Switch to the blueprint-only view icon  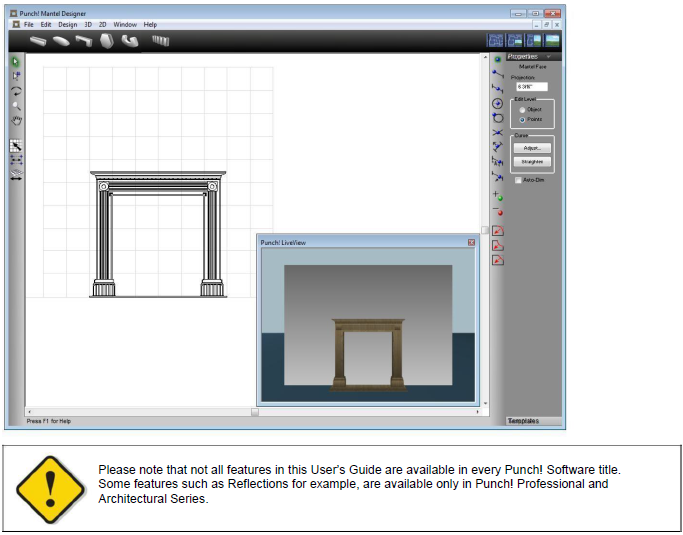[495, 41]
